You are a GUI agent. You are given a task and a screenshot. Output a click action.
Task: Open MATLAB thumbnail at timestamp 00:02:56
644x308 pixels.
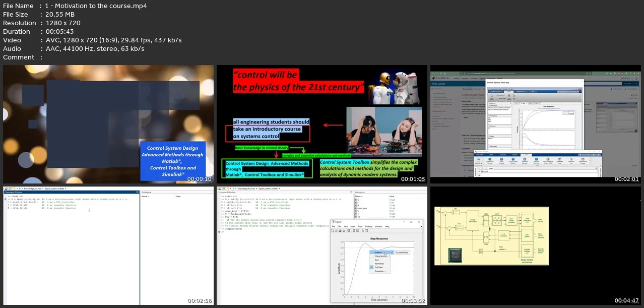pos(108,246)
